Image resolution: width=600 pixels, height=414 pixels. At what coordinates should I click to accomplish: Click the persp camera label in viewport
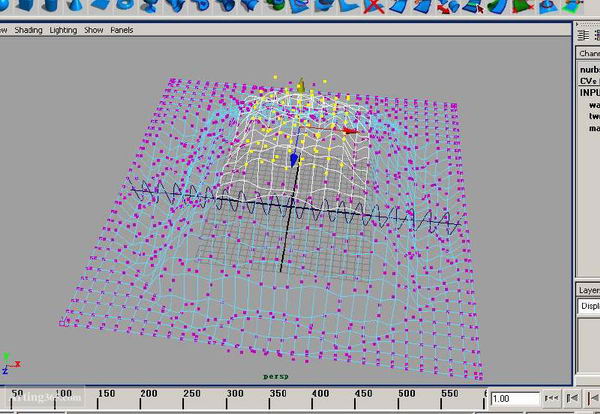point(276,377)
